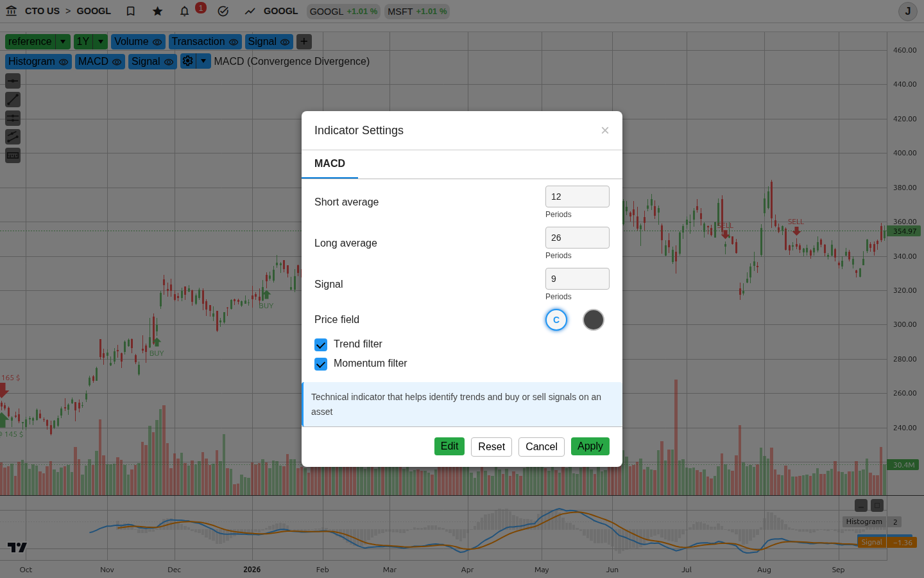Select the horizontal line drawing tool
The image size is (924, 578).
tap(13, 81)
